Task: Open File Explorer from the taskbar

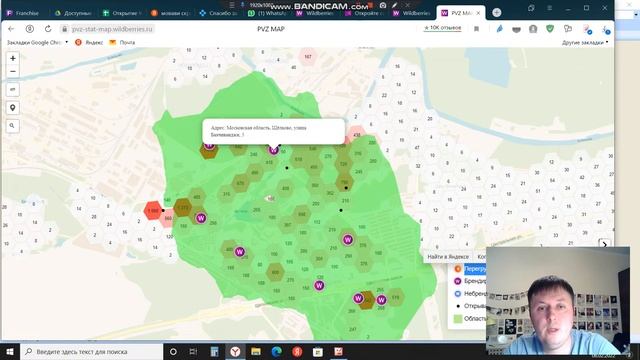Action: coord(256,351)
